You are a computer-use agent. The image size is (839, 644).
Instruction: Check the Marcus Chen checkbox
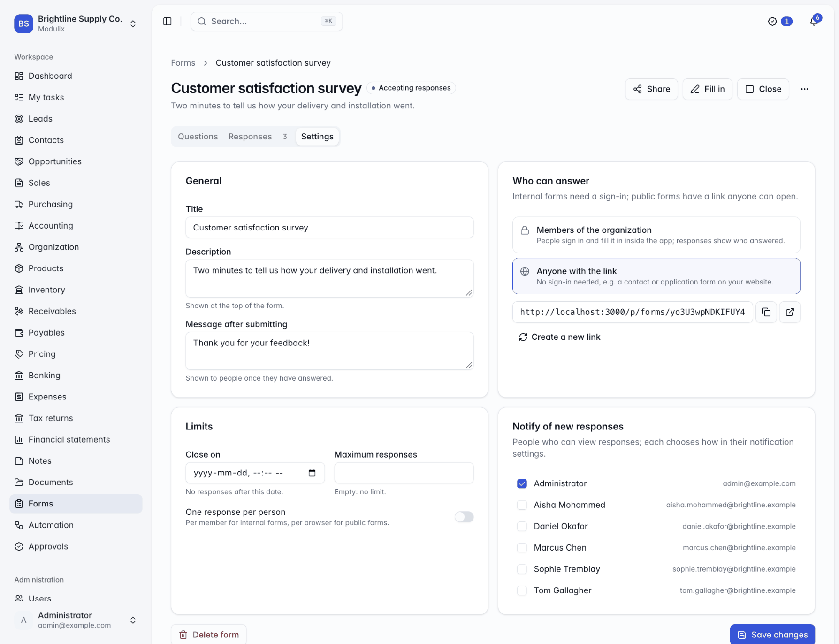tap(522, 548)
